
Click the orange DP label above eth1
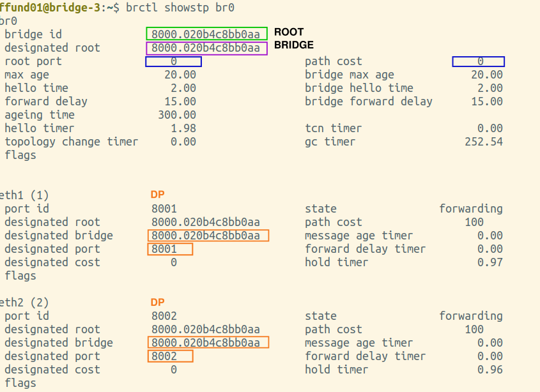point(157,195)
